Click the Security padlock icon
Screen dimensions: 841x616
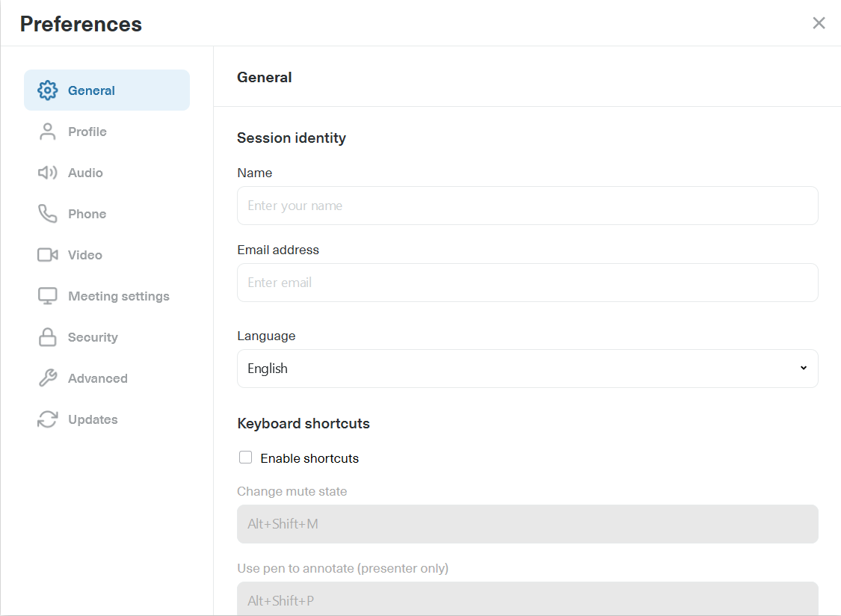pos(47,336)
